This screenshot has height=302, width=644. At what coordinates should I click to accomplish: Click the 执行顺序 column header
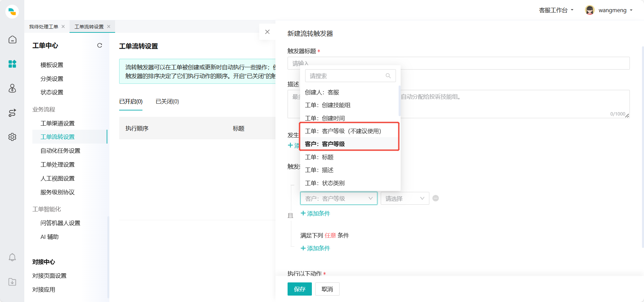[x=137, y=128]
